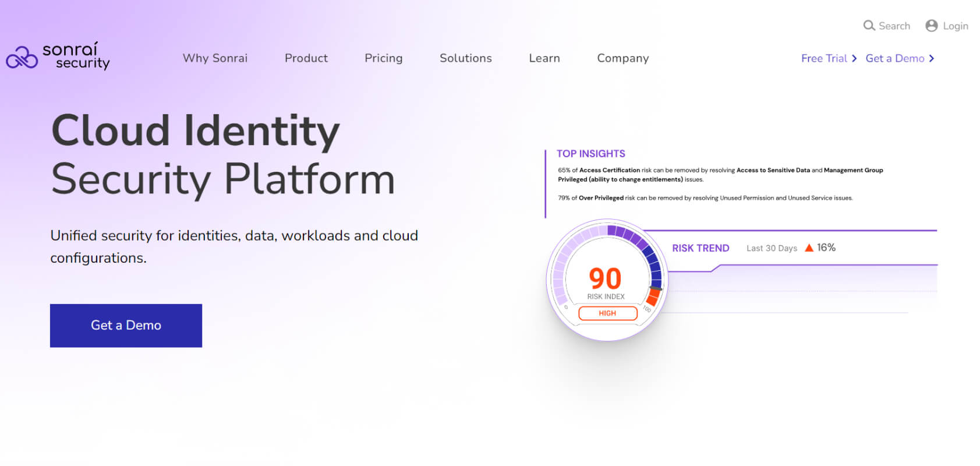Click the chevron next to Free Trial

[x=854, y=58]
